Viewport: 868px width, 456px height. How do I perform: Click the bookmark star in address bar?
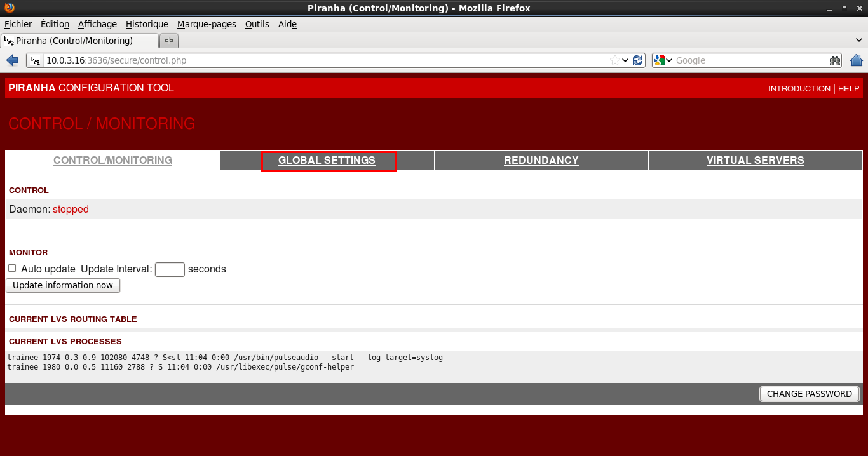coord(614,60)
